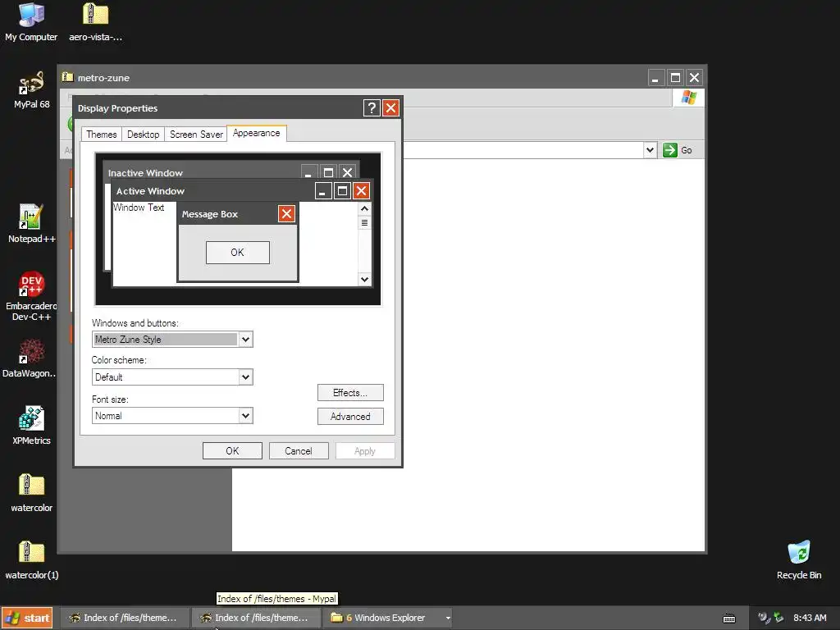
Task: Click the on-screen keyboard tray icon
Action: pos(729,619)
